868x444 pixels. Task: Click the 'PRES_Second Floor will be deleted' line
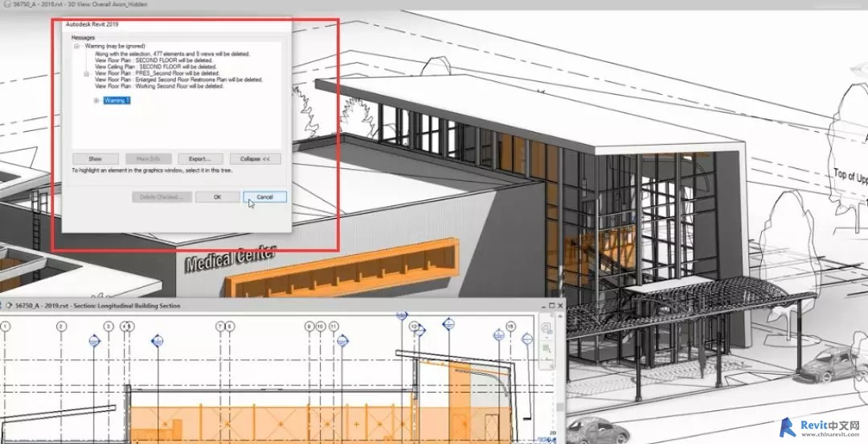click(158, 73)
